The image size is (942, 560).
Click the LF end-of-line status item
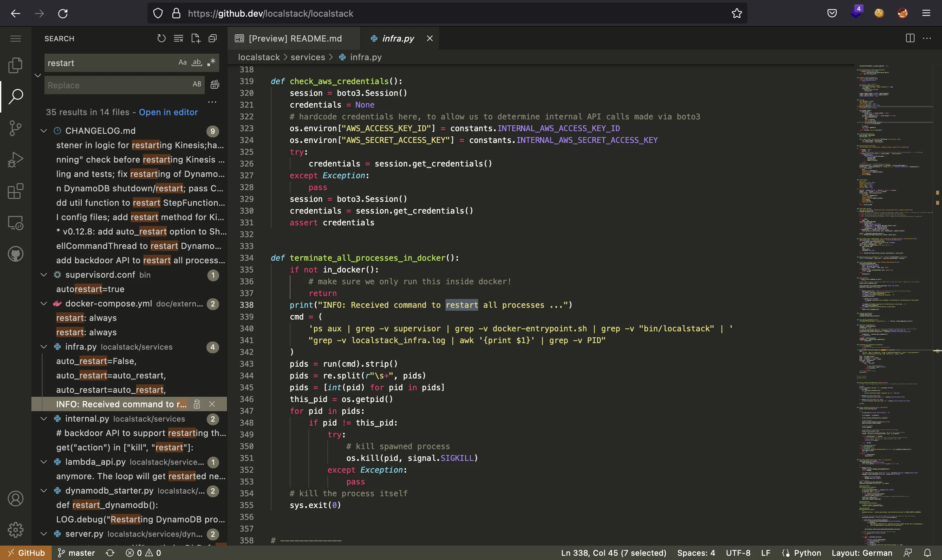click(766, 553)
